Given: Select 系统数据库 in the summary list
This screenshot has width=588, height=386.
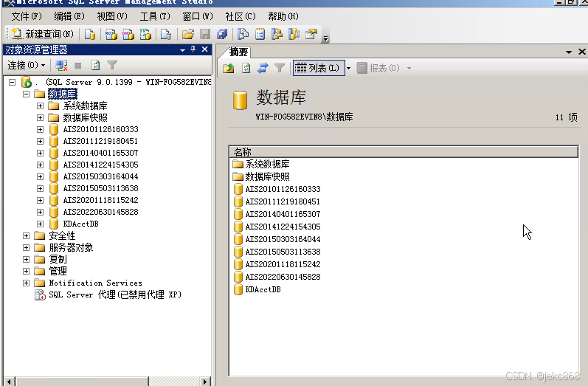Looking at the screenshot, I should pos(267,164).
